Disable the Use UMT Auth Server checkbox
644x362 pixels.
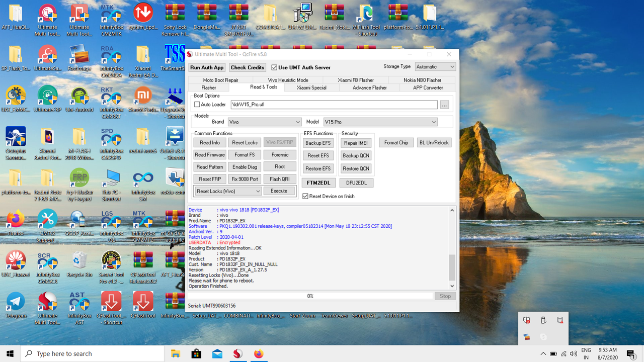click(274, 67)
